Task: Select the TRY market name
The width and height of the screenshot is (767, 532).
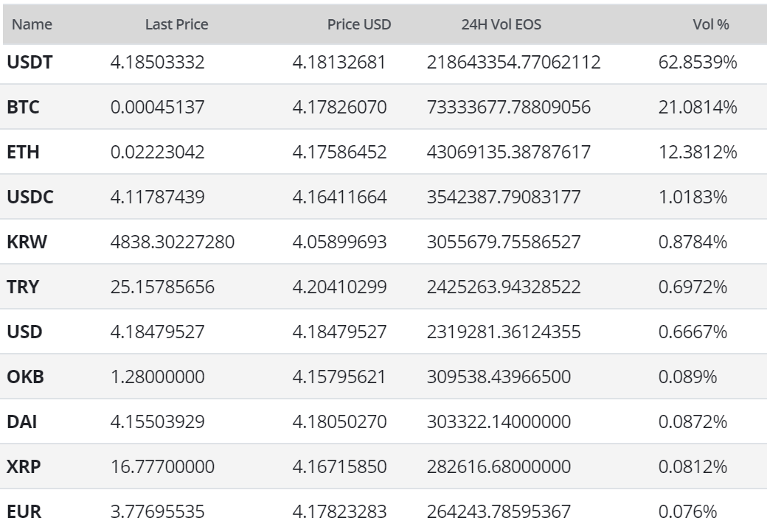Action: [23, 287]
